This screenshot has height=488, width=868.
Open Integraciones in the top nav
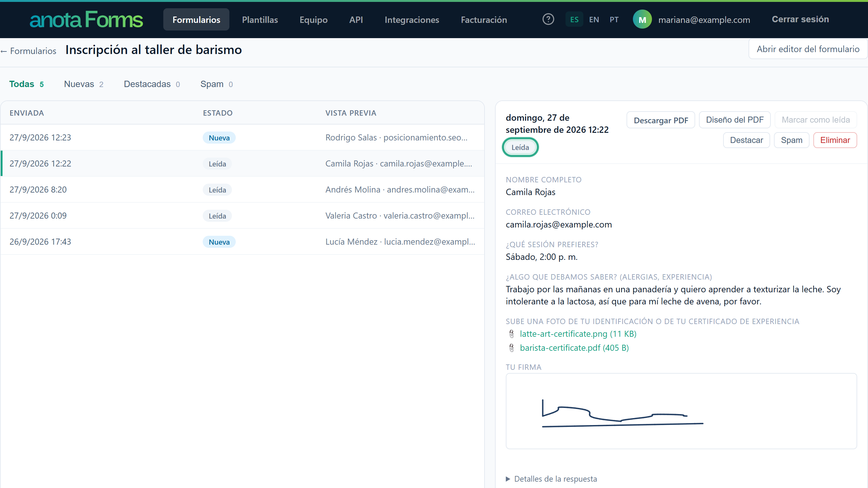click(x=412, y=20)
